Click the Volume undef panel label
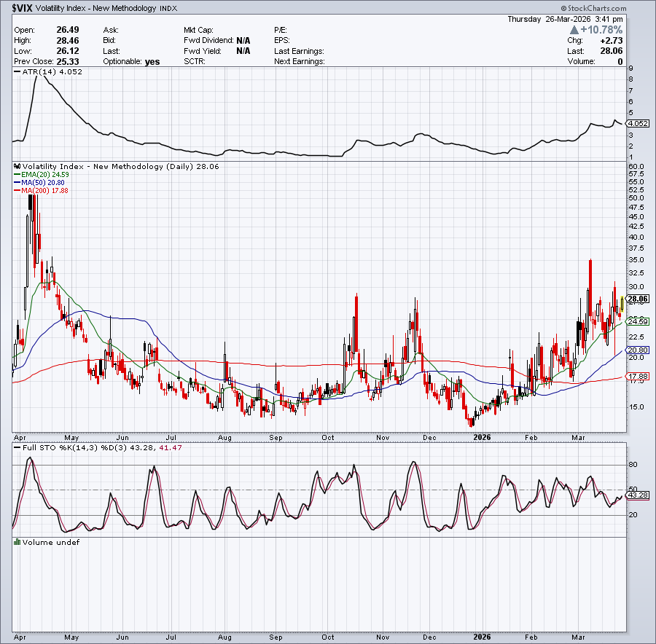The image size is (656, 644). 50,543
